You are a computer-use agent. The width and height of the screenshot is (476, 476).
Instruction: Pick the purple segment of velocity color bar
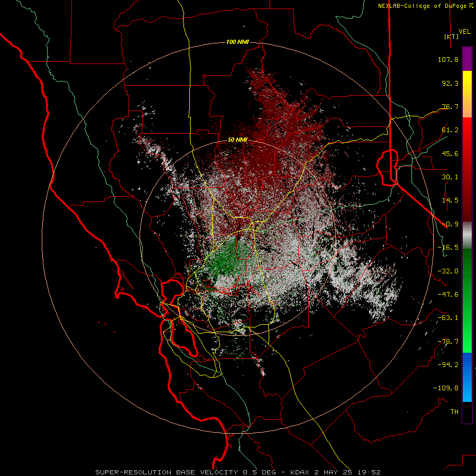(x=467, y=59)
